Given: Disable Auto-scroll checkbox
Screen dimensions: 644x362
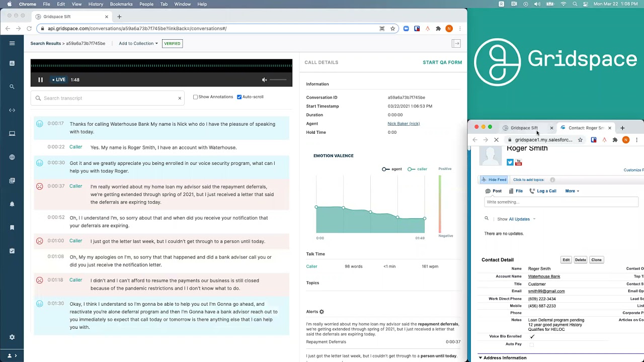Looking at the screenshot, I should click(x=239, y=97).
